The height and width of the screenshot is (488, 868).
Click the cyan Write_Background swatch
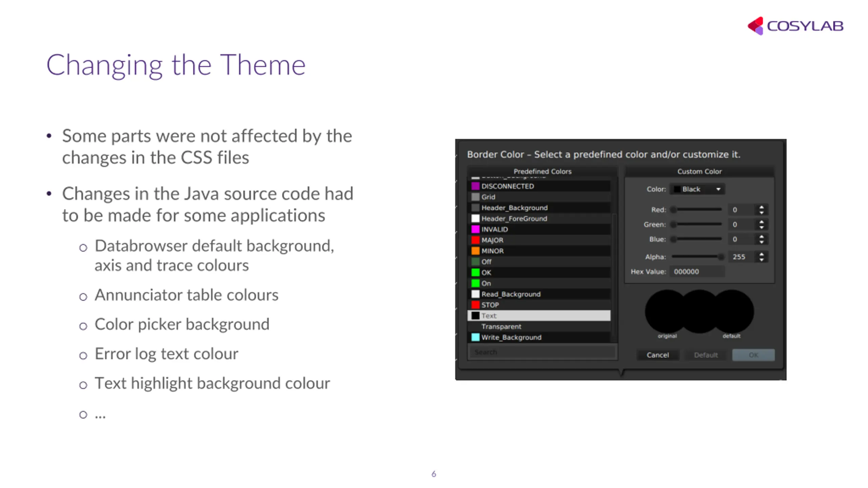coord(475,337)
